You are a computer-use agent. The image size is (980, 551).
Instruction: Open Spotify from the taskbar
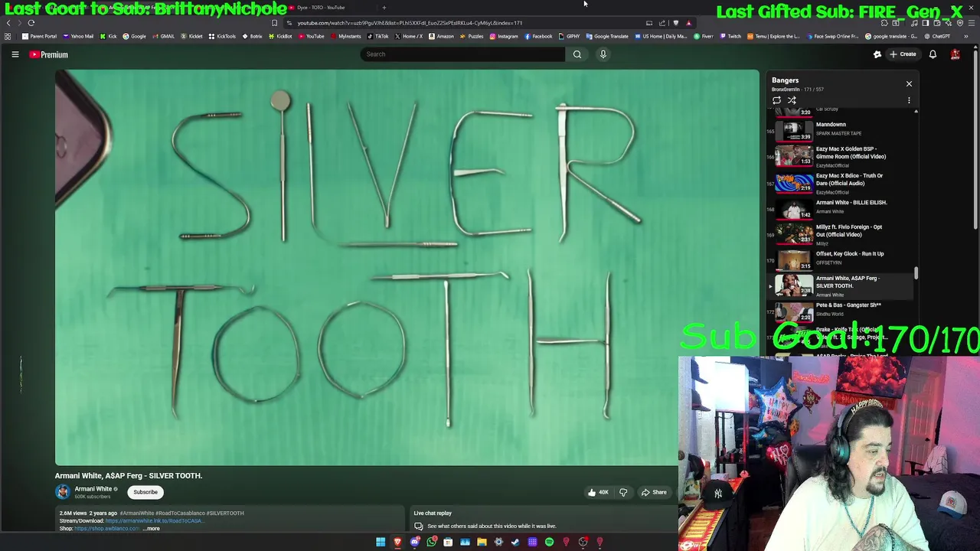click(549, 542)
